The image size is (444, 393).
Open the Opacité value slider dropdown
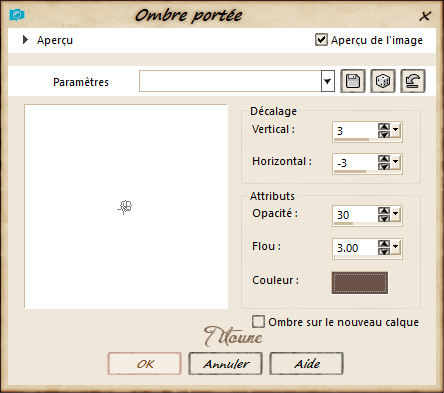(396, 213)
